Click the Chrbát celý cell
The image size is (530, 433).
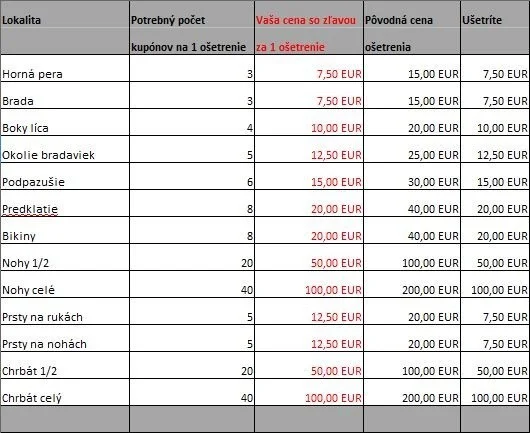(x=65, y=393)
